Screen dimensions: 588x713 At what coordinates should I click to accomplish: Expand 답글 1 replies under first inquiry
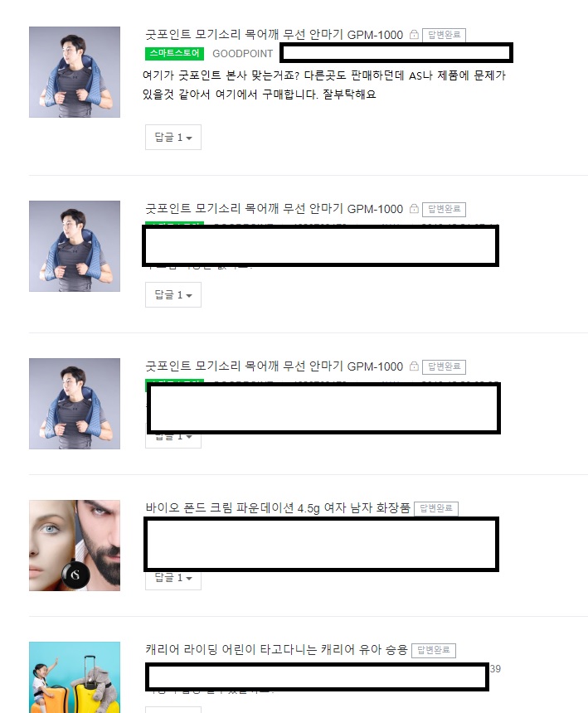(x=173, y=138)
